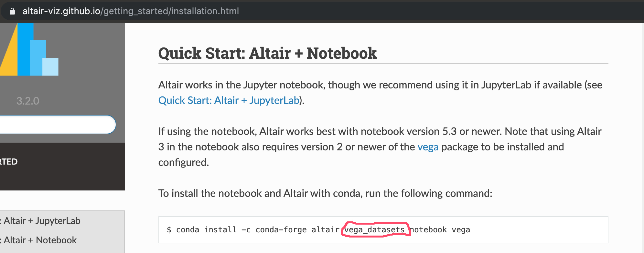Click the padlock icon in the address bar
Image resolution: width=644 pixels, height=253 pixels.
tap(12, 11)
